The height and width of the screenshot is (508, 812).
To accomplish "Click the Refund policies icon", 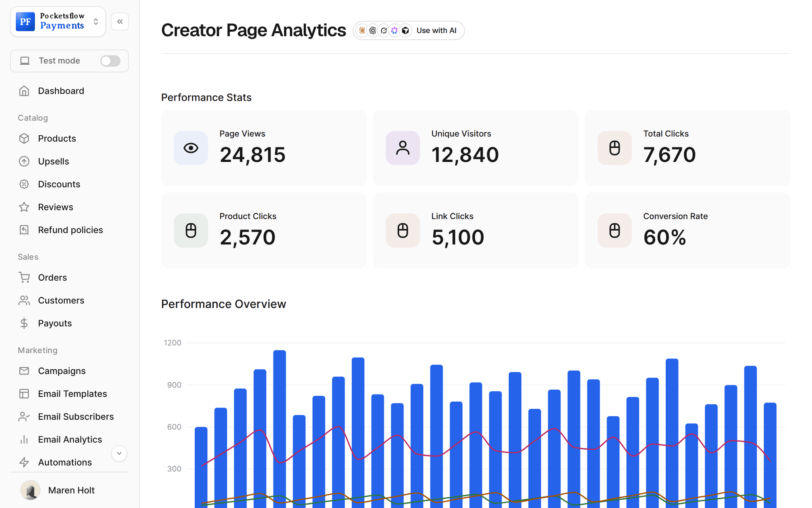I will [x=24, y=230].
